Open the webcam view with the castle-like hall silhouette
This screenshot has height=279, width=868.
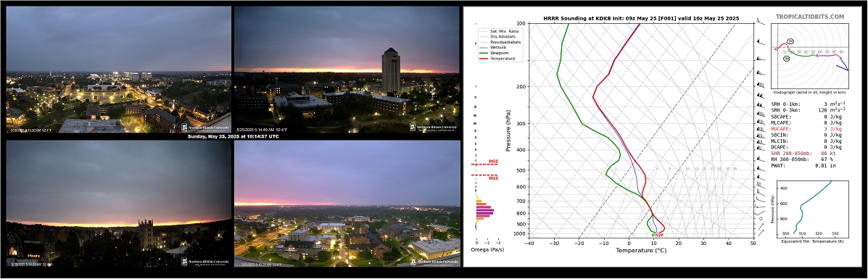coord(118,204)
